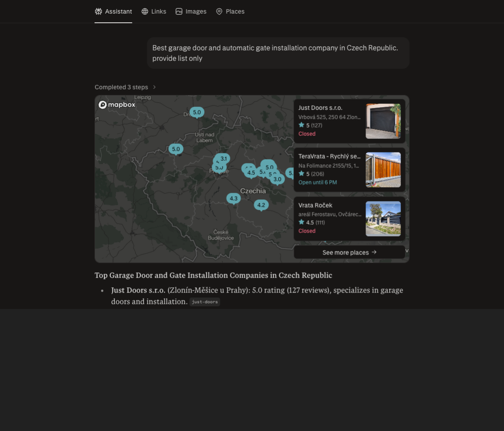Click the Vrata Roček house photo
Image resolution: width=504 pixels, height=431 pixels.
point(383,219)
